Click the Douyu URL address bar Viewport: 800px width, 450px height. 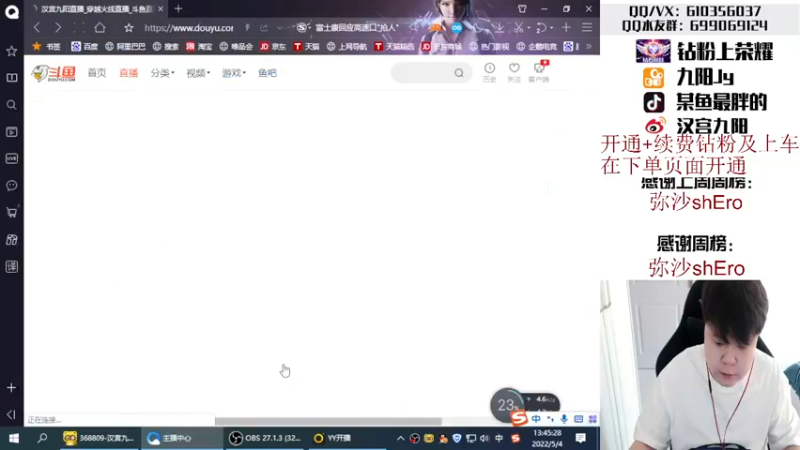(189, 28)
